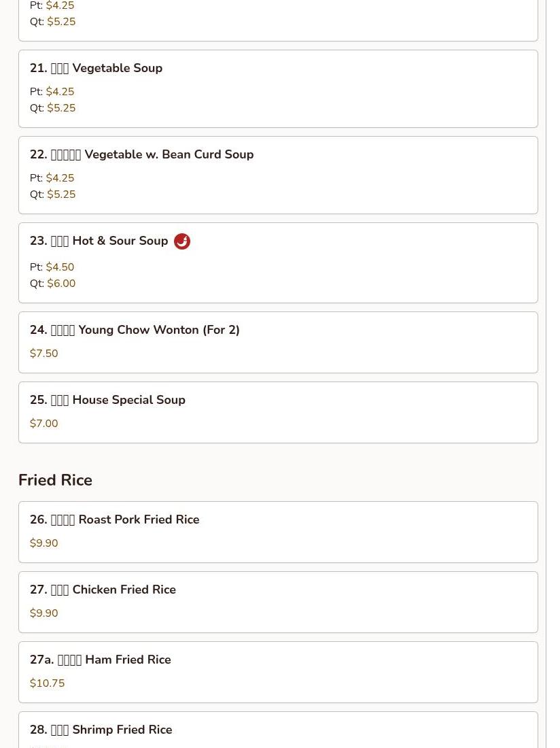Screen dimensions: 560x748
Task: Click the $7.50 price for Young Chow Wonton
Action: pos(44,354)
